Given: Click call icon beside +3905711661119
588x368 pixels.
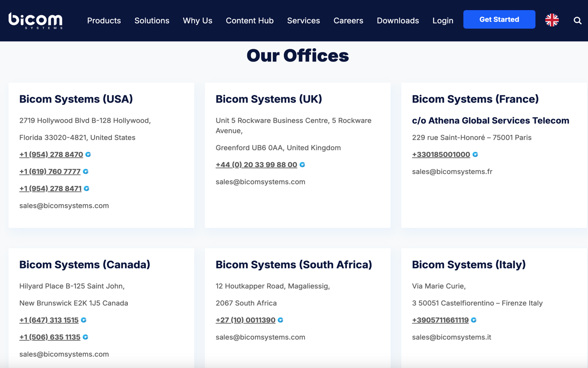Looking at the screenshot, I should coord(474,320).
